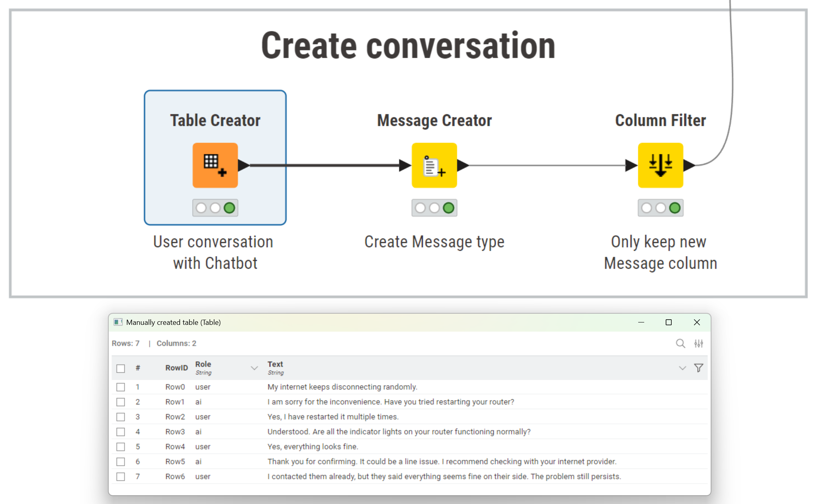The height and width of the screenshot is (504, 815).
Task: Open search in the table view
Action: 680,343
